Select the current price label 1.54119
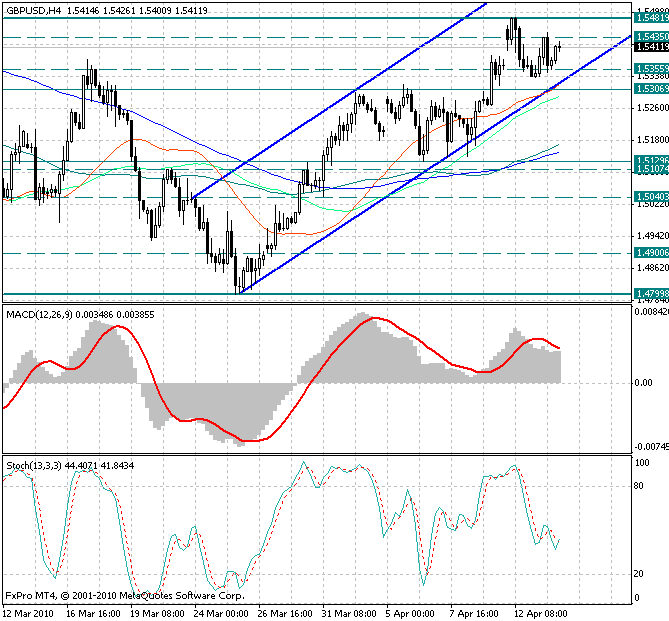 click(x=650, y=47)
